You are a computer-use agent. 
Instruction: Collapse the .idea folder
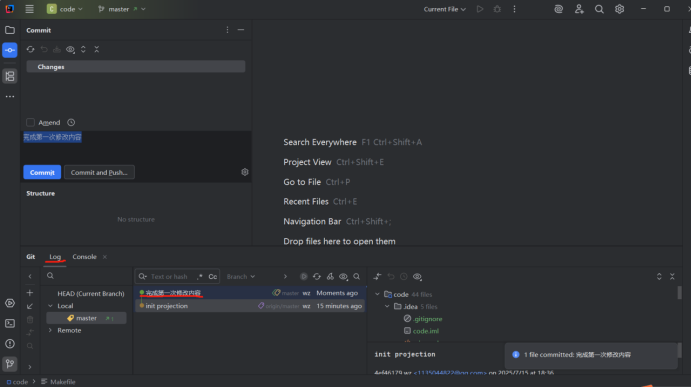[387, 306]
